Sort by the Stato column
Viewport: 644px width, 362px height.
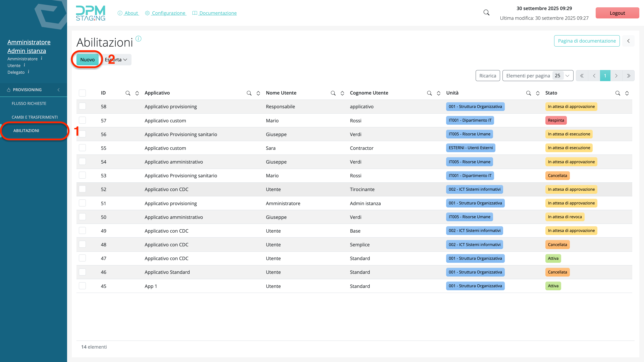627,93
